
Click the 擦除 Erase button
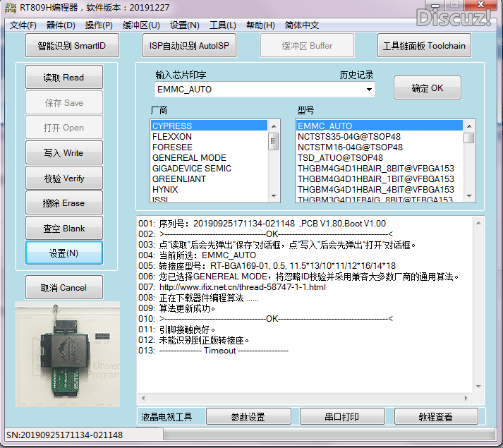[x=63, y=202]
